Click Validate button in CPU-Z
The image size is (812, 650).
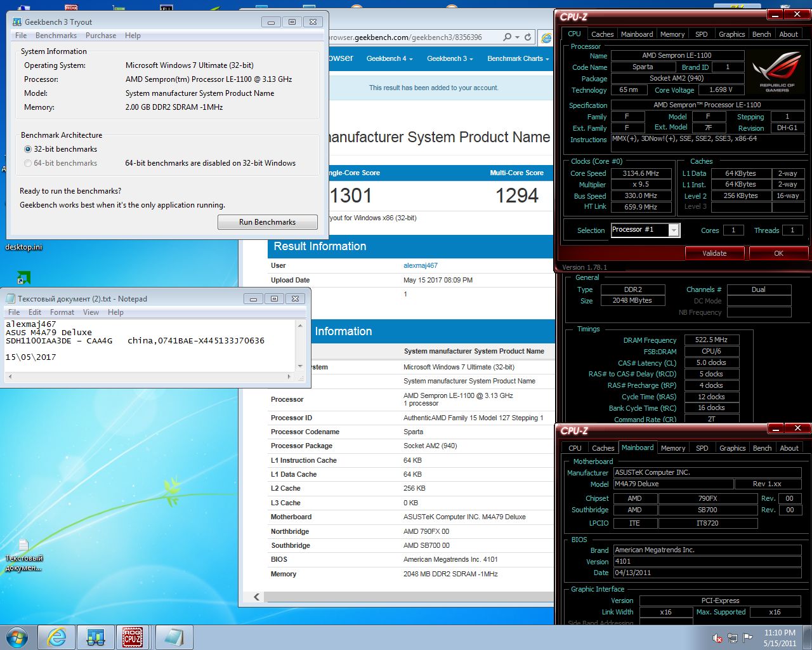[714, 253]
